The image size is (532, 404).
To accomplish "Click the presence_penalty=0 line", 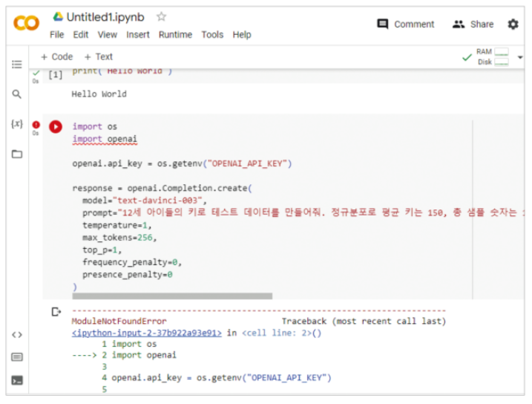I will (128, 274).
